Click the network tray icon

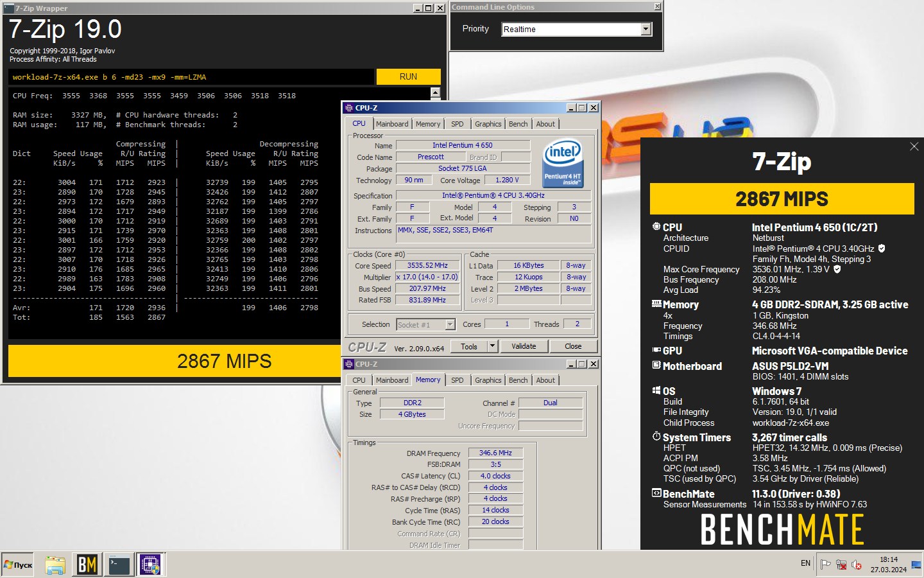tap(841, 565)
